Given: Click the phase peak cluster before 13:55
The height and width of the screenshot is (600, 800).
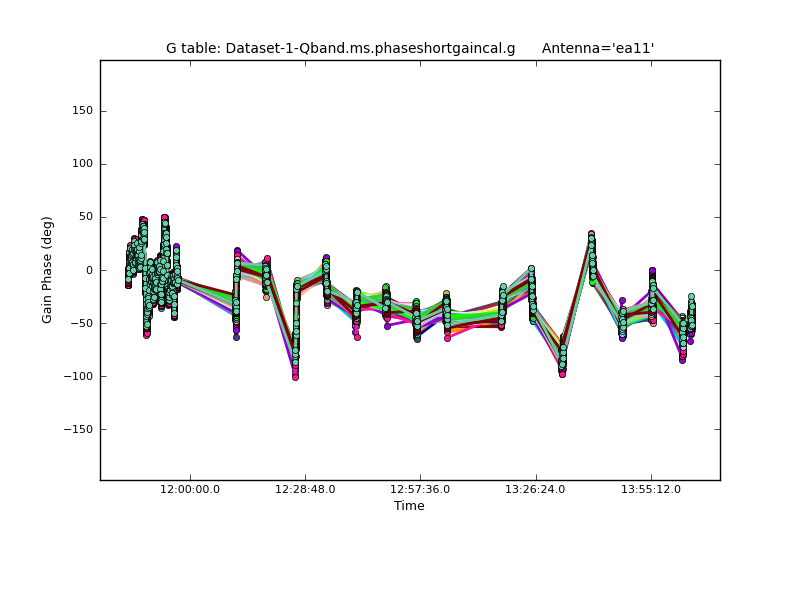Looking at the screenshot, I should 591,240.
